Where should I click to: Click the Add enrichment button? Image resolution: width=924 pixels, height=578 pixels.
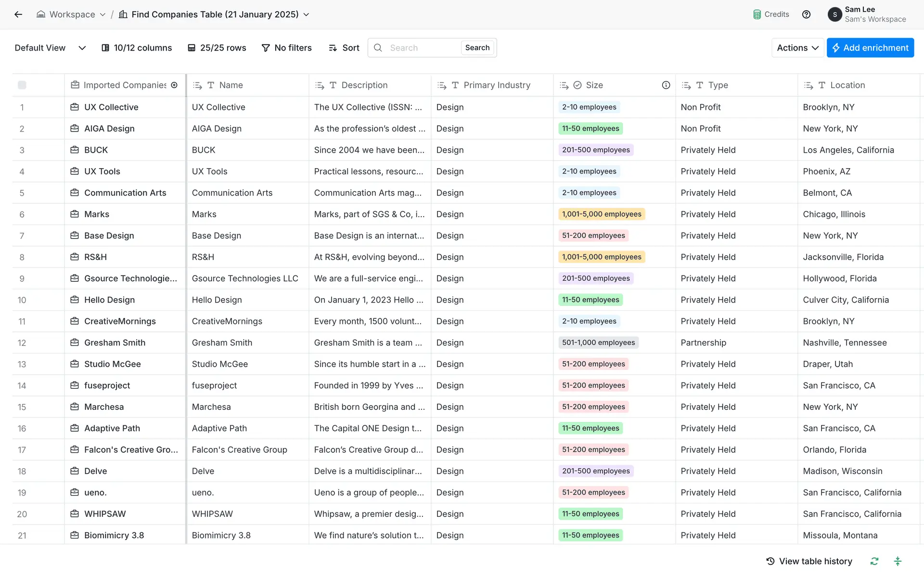point(870,48)
